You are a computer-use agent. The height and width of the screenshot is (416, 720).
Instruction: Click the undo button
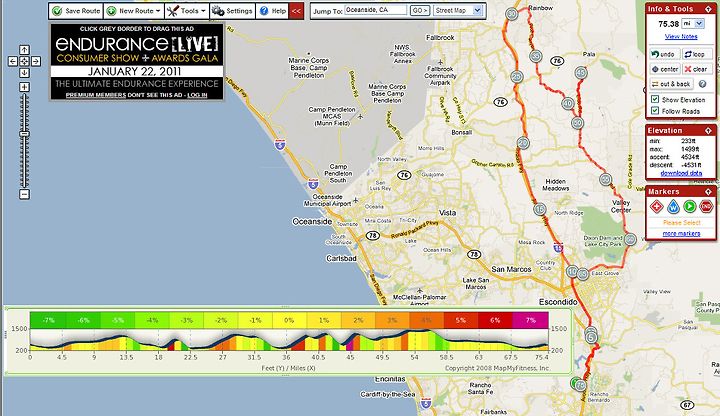click(x=664, y=54)
